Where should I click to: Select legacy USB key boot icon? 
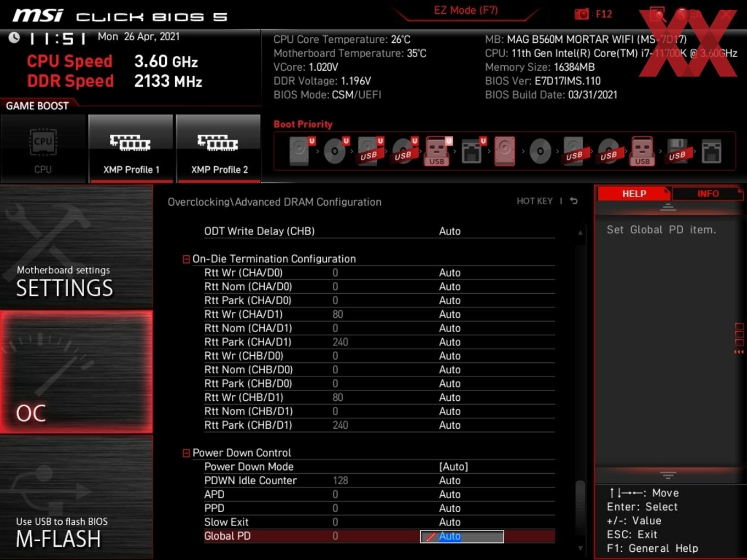point(642,151)
